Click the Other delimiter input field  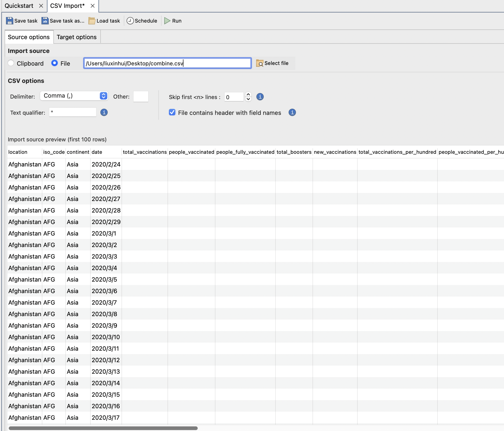[x=141, y=97]
